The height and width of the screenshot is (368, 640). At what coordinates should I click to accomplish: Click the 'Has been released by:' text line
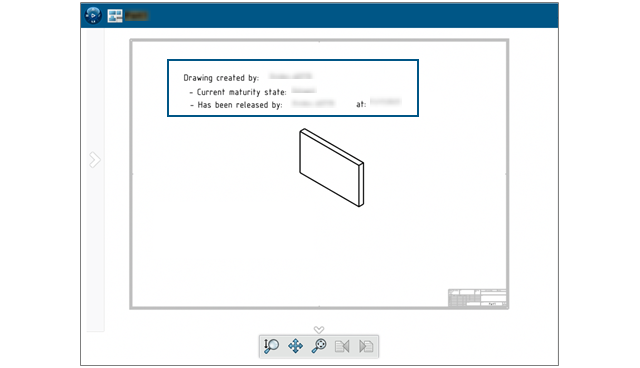236,105
